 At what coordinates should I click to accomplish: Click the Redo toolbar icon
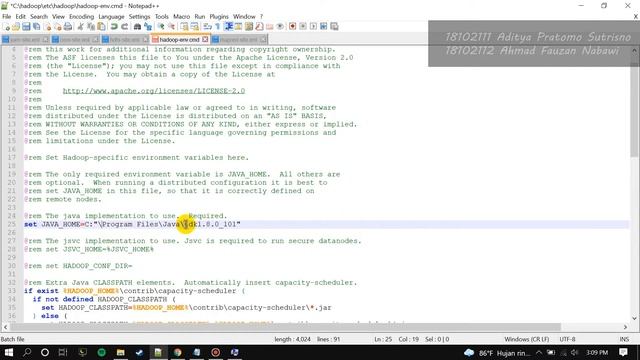124,27
